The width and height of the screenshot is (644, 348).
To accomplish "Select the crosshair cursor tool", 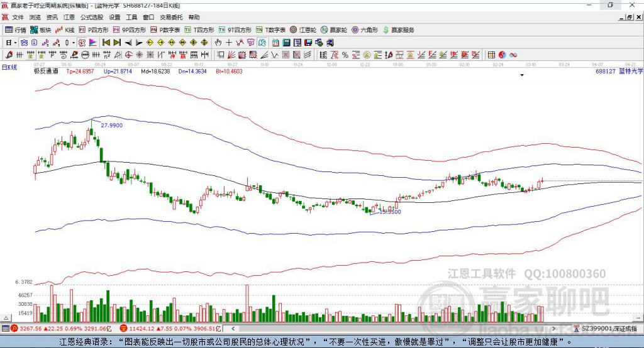I will click(x=229, y=43).
